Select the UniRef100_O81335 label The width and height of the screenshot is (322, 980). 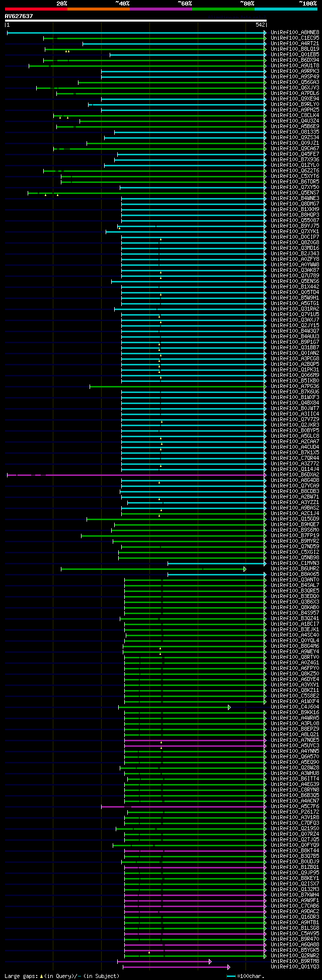pos(295,132)
